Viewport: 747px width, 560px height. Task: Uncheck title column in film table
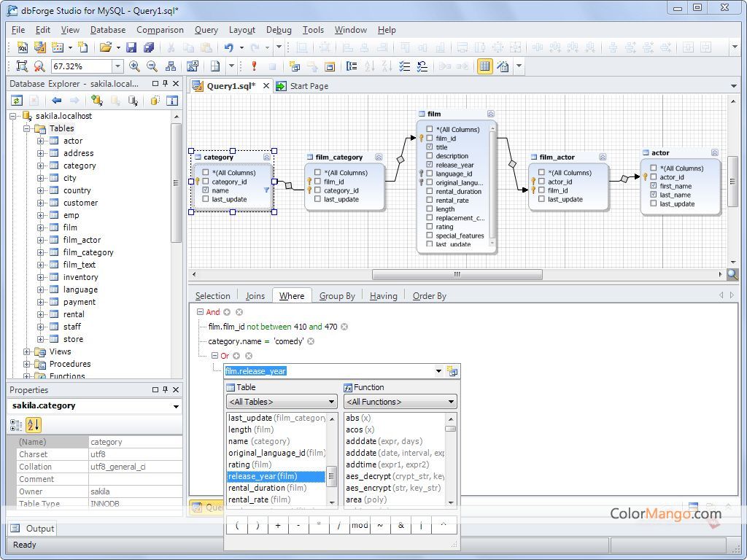pyautogui.click(x=429, y=147)
